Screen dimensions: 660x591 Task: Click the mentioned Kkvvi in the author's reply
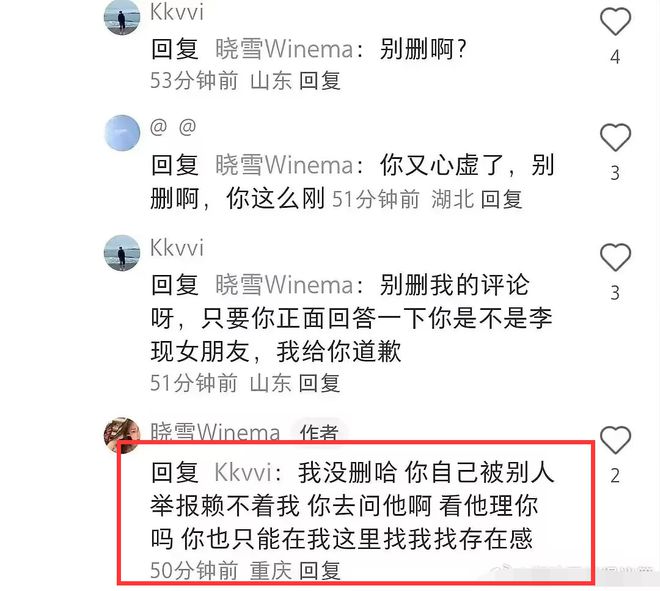243,472
